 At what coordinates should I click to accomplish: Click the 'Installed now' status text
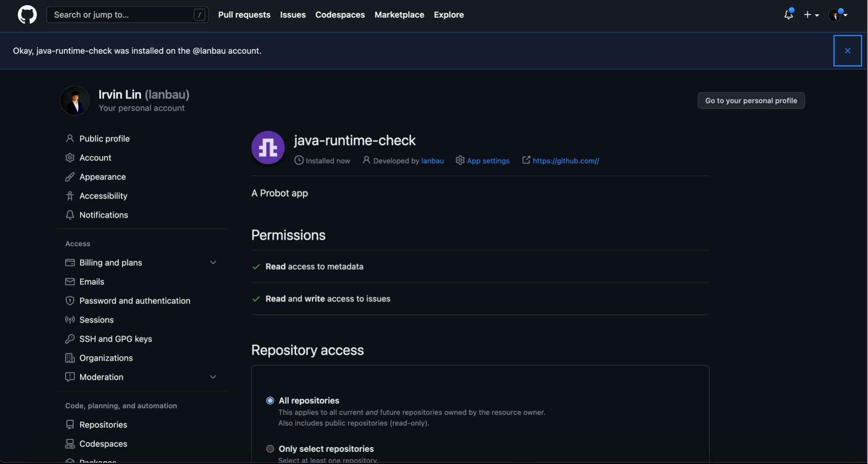click(x=327, y=161)
